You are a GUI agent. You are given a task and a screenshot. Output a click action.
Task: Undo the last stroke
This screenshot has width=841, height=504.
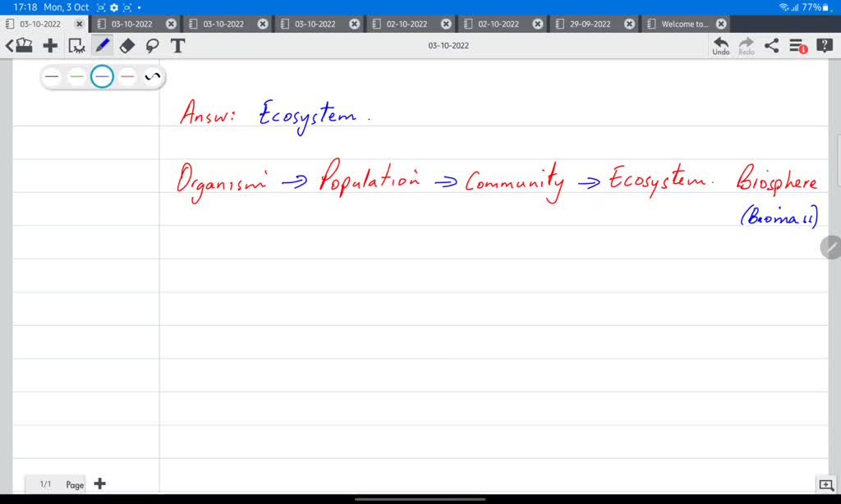coord(721,46)
